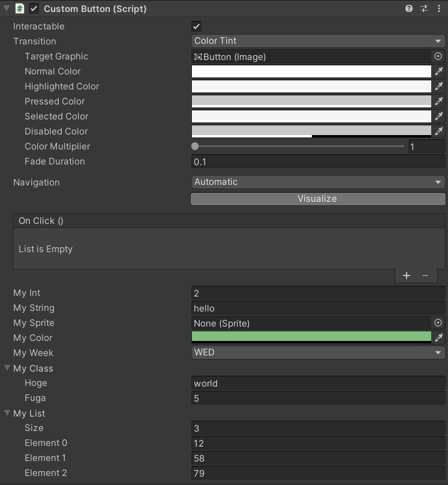Click the Color Multiplier value field
This screenshot has height=485, width=448.
pyautogui.click(x=426, y=146)
